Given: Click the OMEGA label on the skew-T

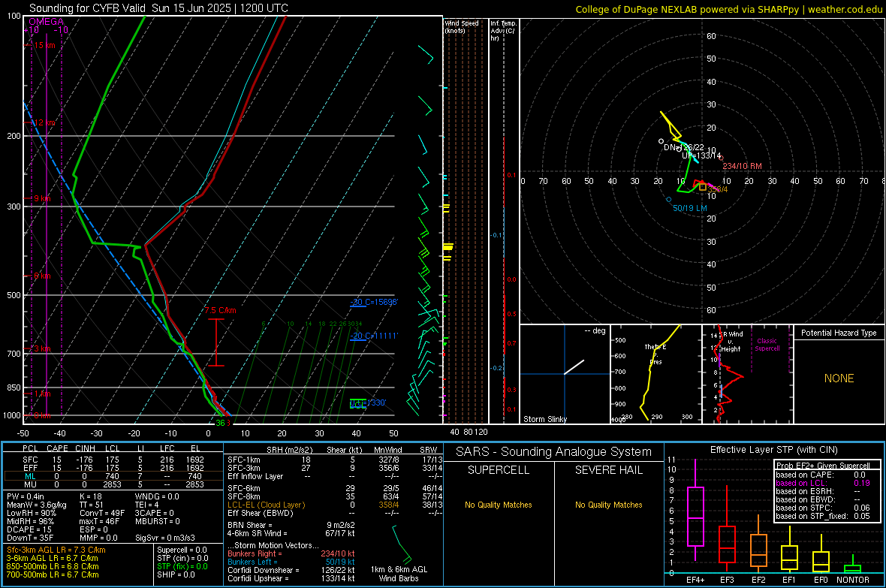Looking at the screenshot, I should tap(47, 22).
